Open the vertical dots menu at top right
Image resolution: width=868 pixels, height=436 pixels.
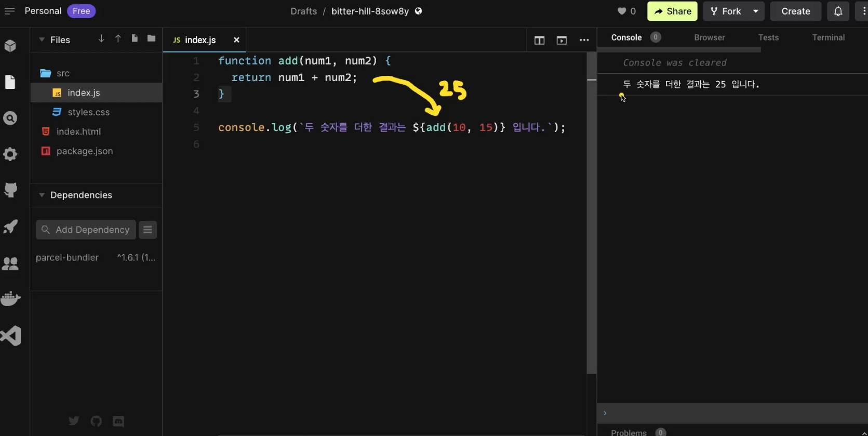864,11
